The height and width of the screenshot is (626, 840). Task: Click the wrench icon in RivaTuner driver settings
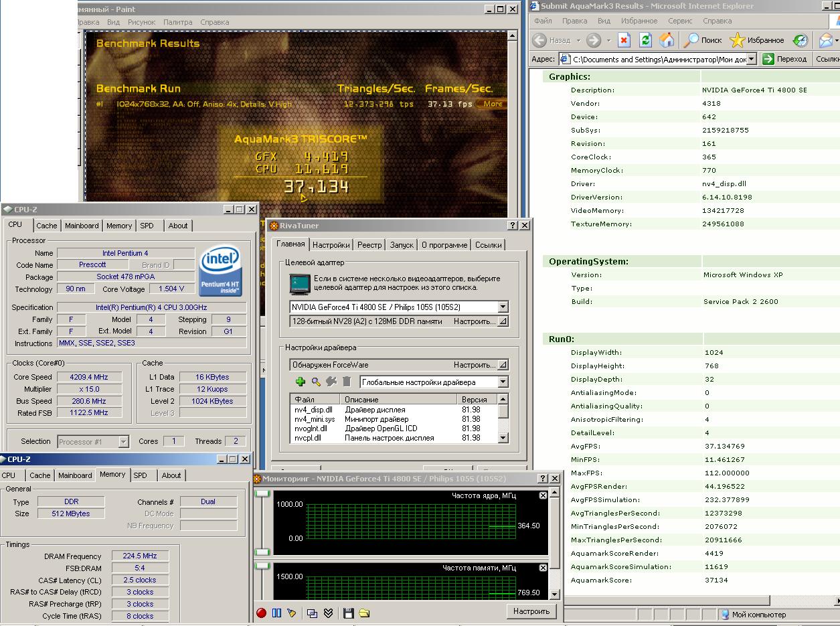click(331, 382)
